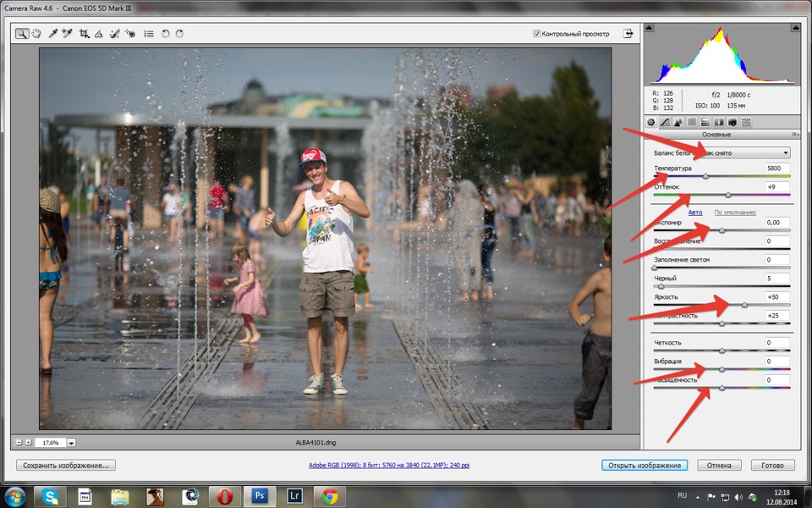Click the Авто link
The image size is (812, 508).
(695, 213)
